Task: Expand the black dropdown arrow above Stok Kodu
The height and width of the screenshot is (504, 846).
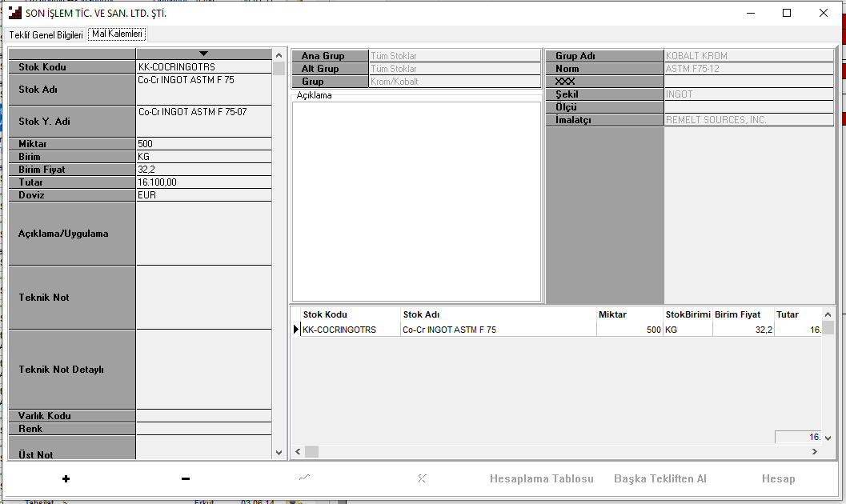Action: point(203,54)
